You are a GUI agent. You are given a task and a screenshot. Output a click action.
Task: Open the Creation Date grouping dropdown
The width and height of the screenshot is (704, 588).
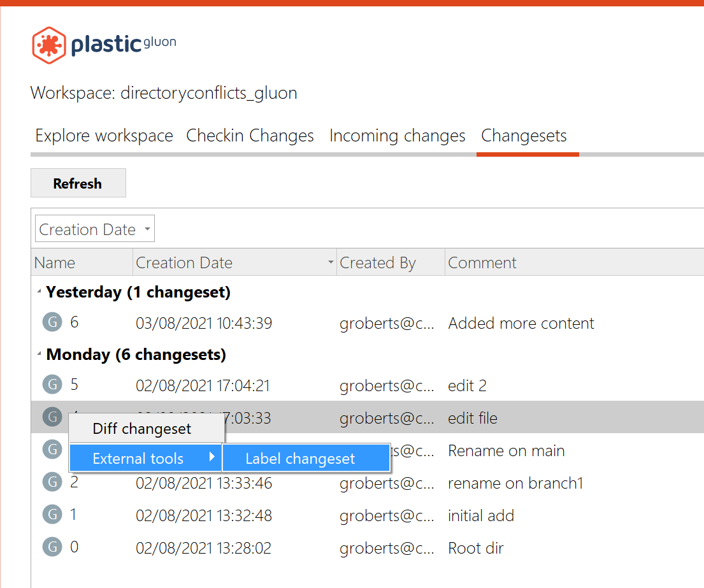coord(94,229)
